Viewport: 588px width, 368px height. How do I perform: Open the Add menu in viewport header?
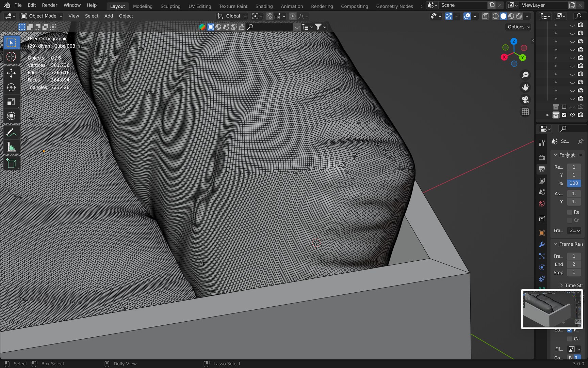pyautogui.click(x=109, y=16)
